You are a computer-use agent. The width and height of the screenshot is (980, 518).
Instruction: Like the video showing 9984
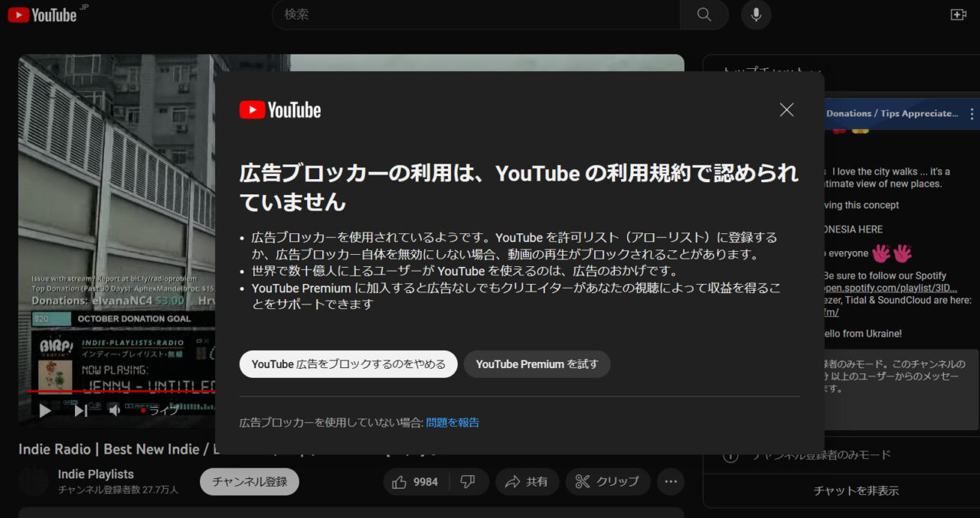coord(414,481)
